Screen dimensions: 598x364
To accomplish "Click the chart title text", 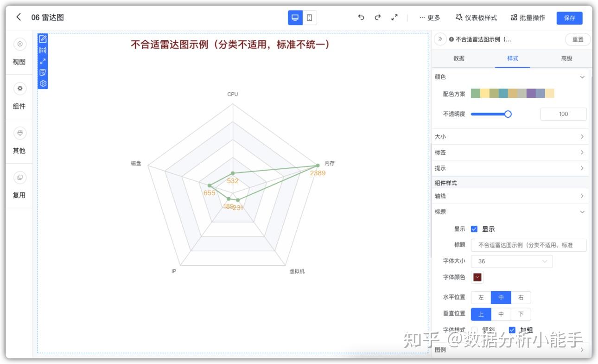I will tap(232, 45).
